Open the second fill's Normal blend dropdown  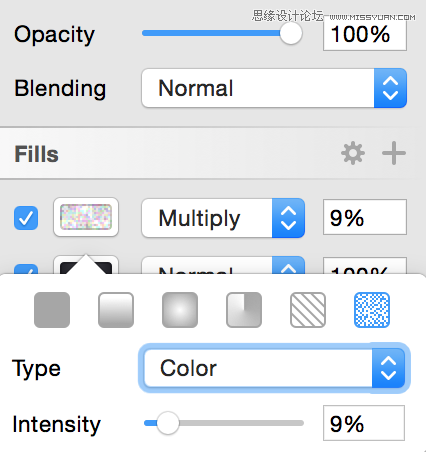(223, 265)
